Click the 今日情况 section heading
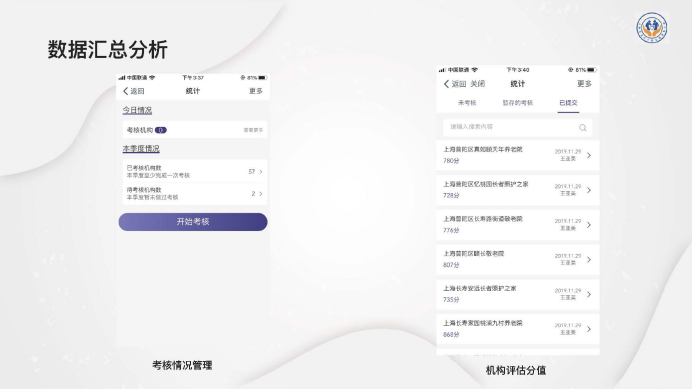This screenshot has width=693, height=390. point(137,110)
